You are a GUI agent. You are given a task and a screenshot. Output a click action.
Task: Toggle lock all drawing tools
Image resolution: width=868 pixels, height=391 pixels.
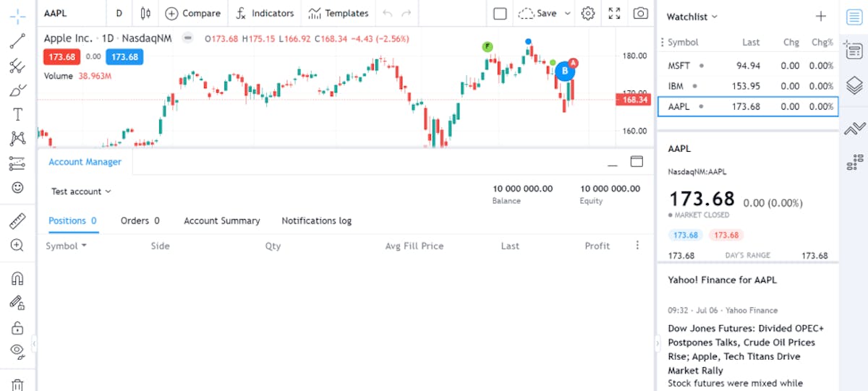point(17,327)
